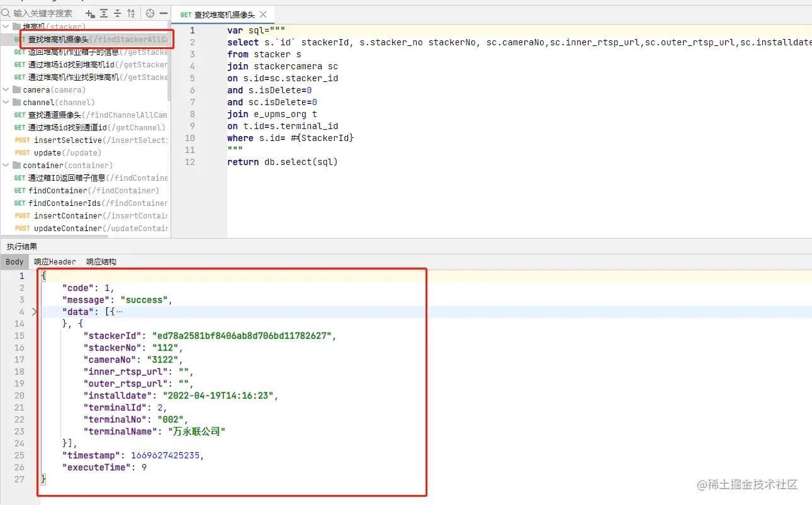Click the code line "from stacker s"

[264, 54]
